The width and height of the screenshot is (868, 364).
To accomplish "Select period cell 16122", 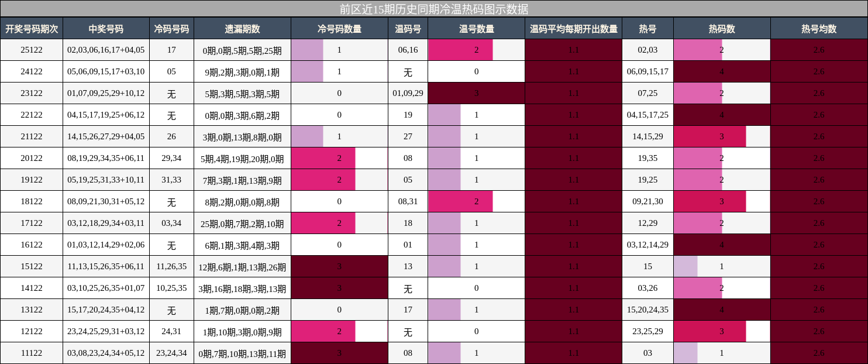I will (x=32, y=245).
